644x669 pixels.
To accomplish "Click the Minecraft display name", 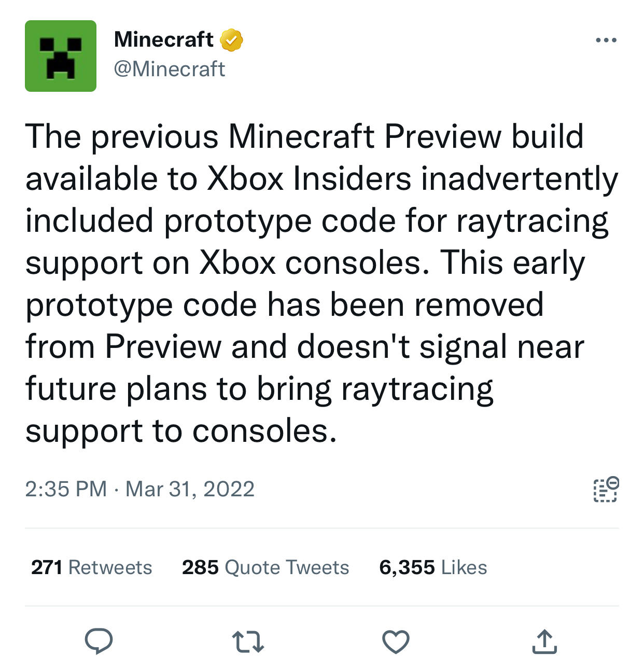I will 163,39.
